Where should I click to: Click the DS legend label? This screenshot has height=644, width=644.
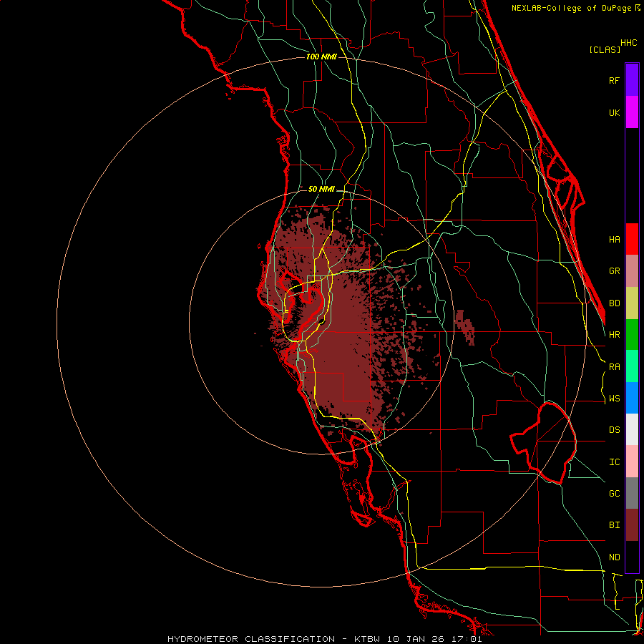pos(614,430)
